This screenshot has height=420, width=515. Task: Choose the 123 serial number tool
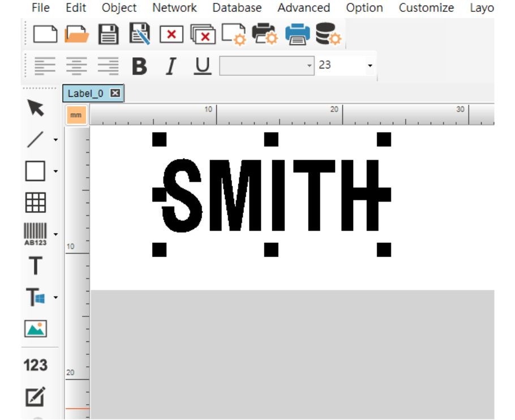pos(35,365)
